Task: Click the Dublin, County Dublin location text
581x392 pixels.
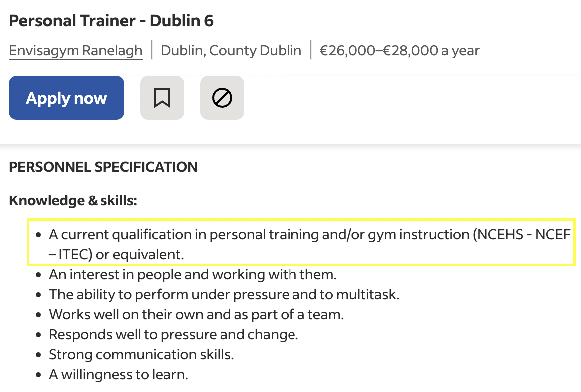Action: (231, 50)
